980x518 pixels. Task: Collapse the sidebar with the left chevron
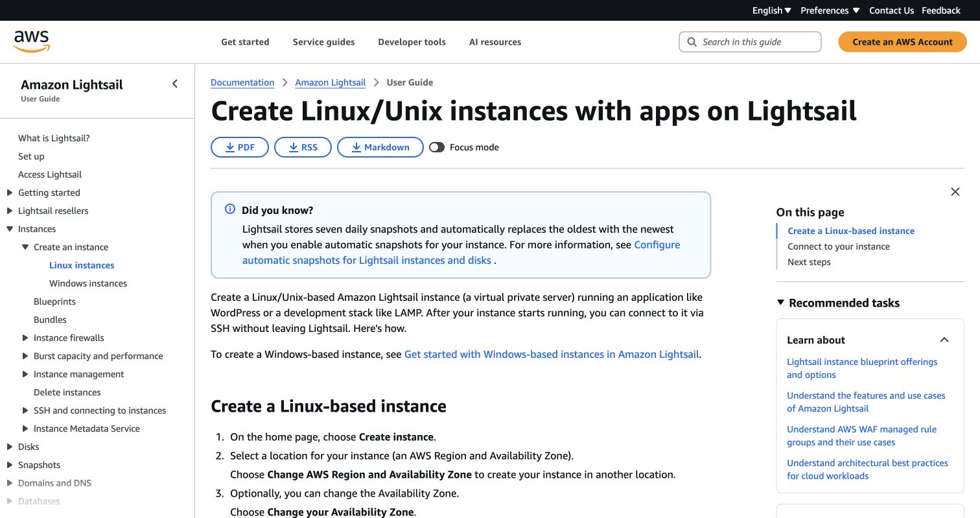(175, 84)
